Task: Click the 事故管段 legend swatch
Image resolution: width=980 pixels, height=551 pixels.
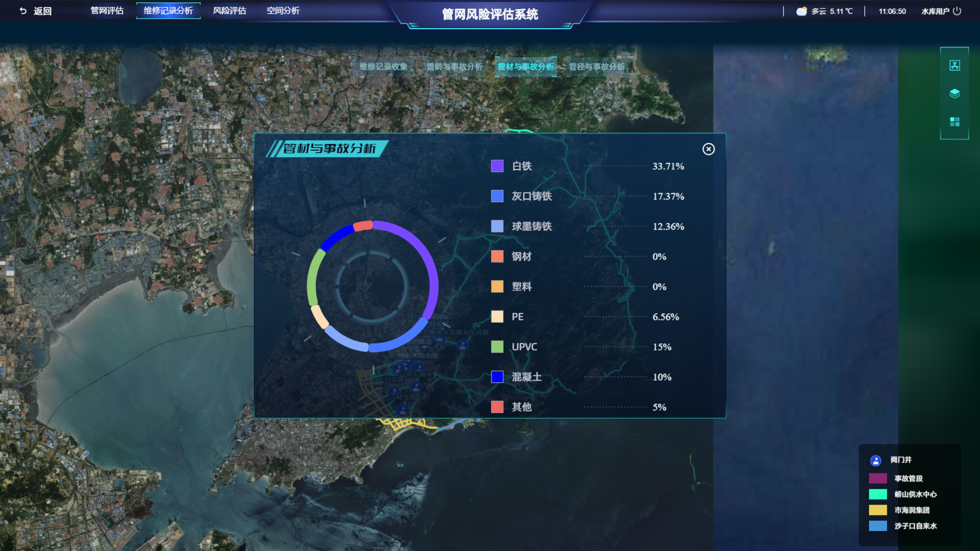Action: coord(877,478)
